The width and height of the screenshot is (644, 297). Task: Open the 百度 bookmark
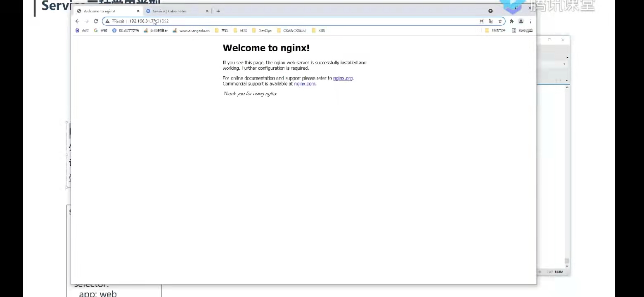tap(82, 31)
